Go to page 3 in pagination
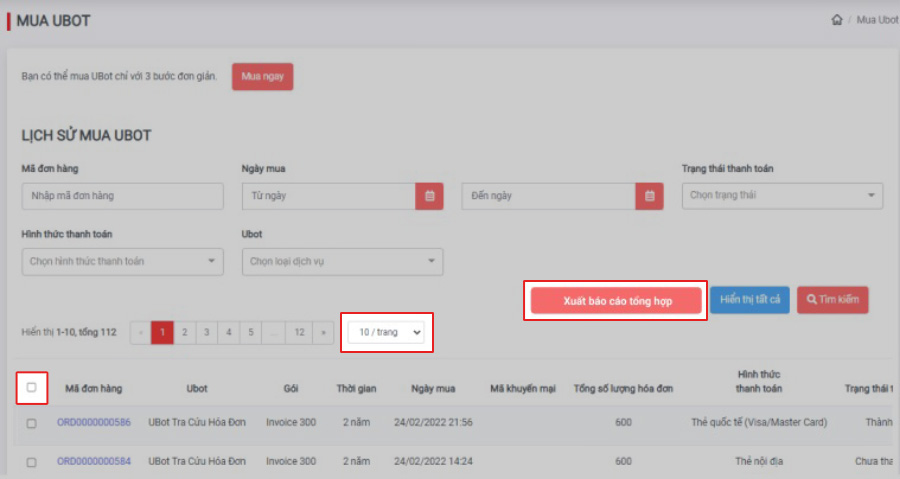This screenshot has height=479, width=900. pos(207,333)
